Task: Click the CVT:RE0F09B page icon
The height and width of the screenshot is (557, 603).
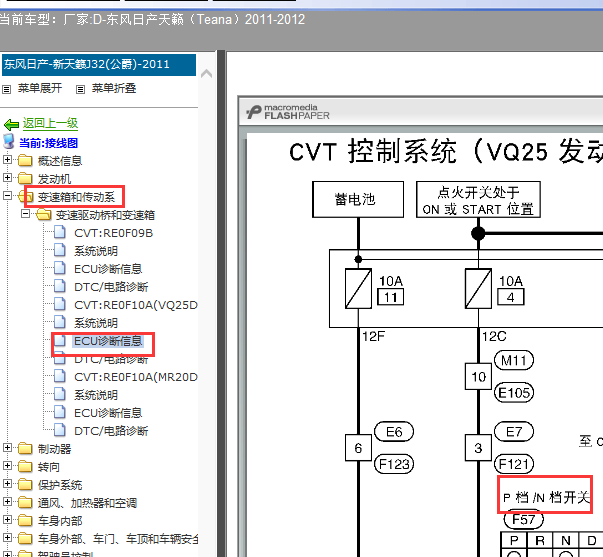Action: pyautogui.click(x=60, y=232)
